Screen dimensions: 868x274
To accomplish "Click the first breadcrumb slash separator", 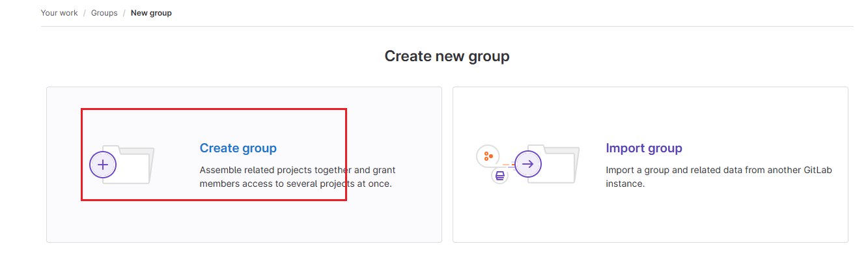I will pos(85,13).
